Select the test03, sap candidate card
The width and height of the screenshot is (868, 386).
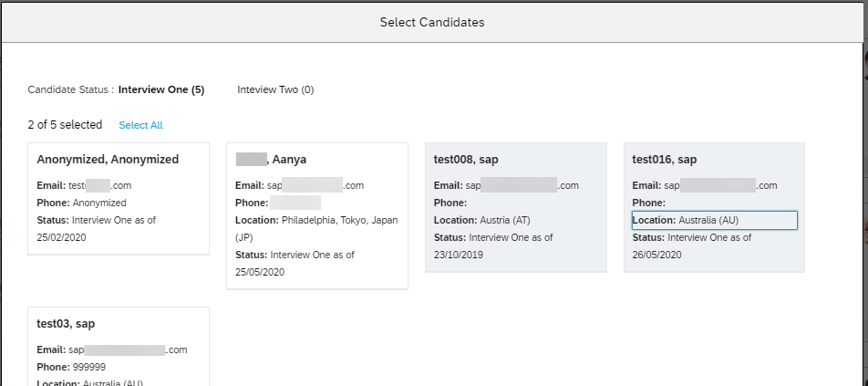click(x=119, y=347)
